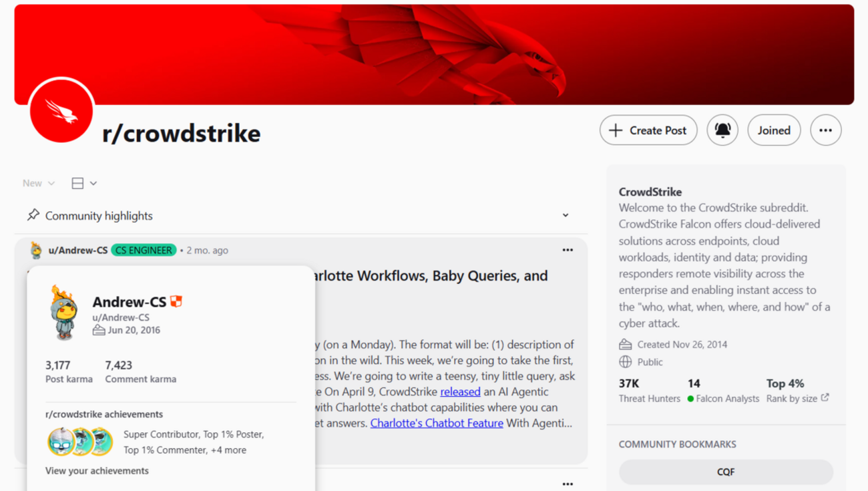
Task: Click the r/crowdstrike achievements heading
Action: tap(104, 414)
